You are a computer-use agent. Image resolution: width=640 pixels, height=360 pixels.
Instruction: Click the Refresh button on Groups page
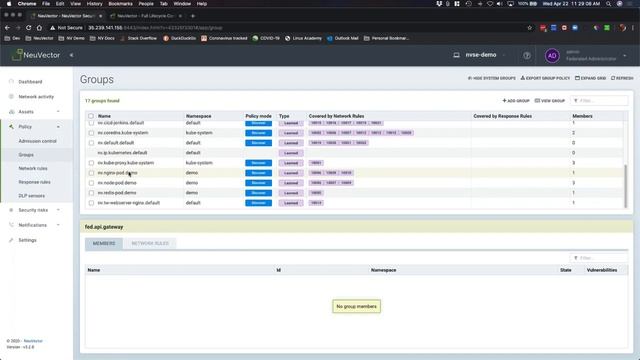point(622,78)
